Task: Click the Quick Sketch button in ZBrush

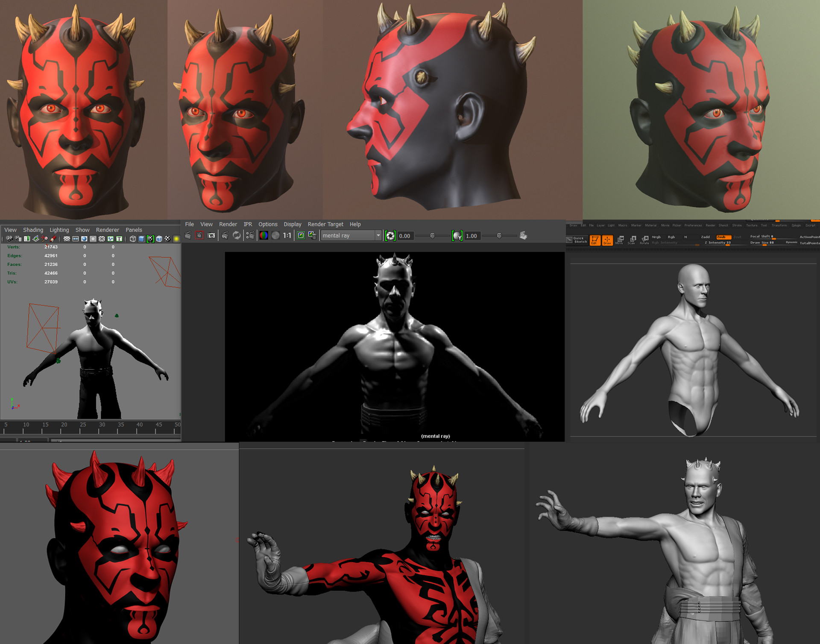Action: click(x=577, y=240)
